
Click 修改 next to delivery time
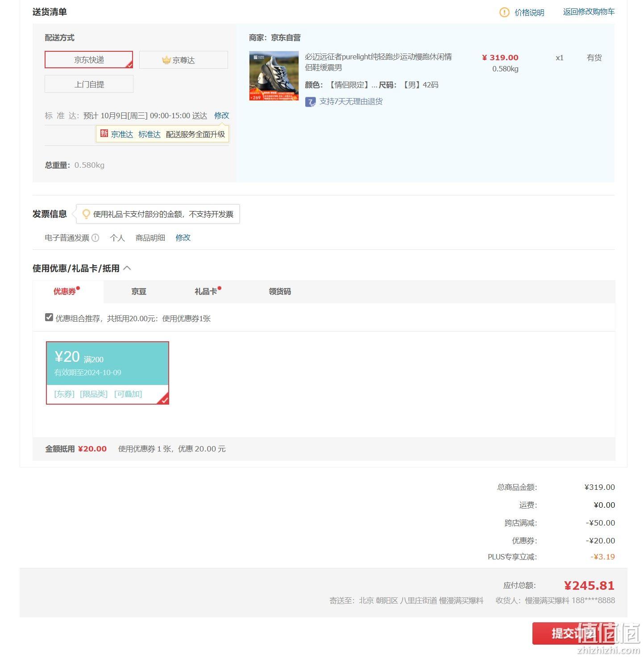click(222, 116)
